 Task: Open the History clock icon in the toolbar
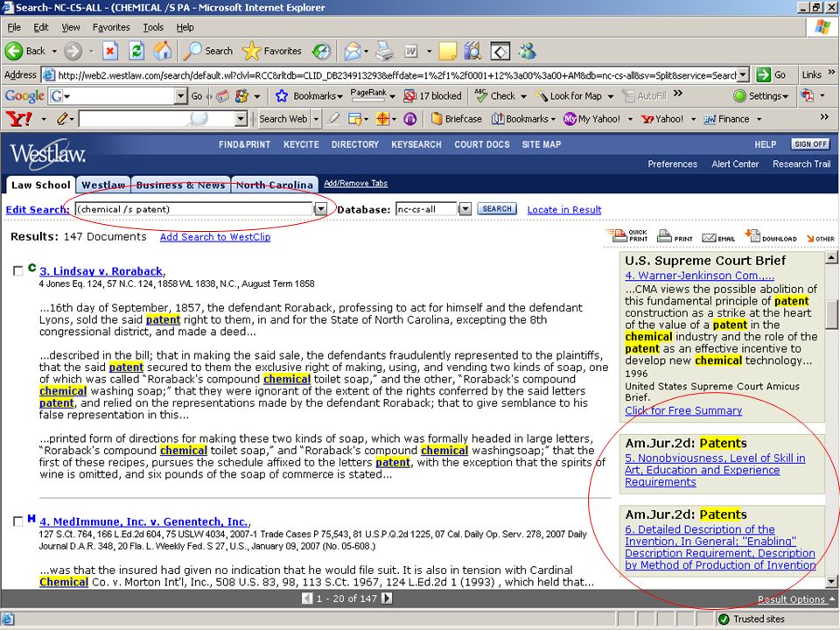coord(321,52)
